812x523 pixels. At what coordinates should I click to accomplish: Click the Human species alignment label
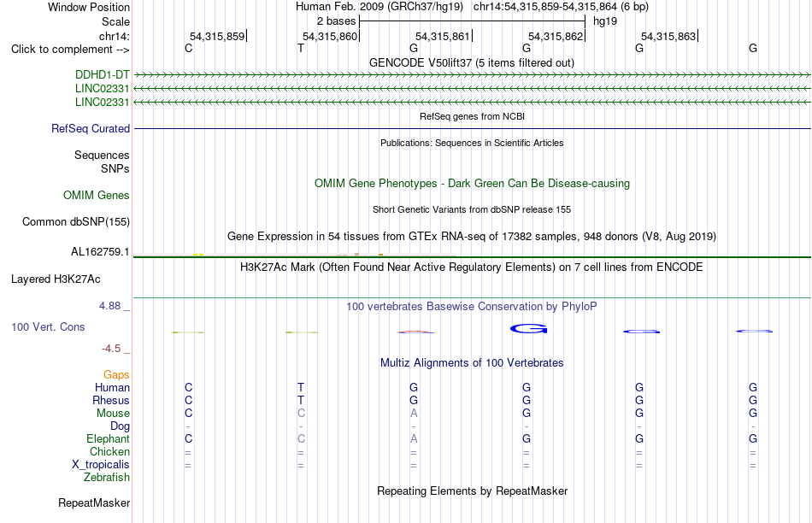point(112,387)
